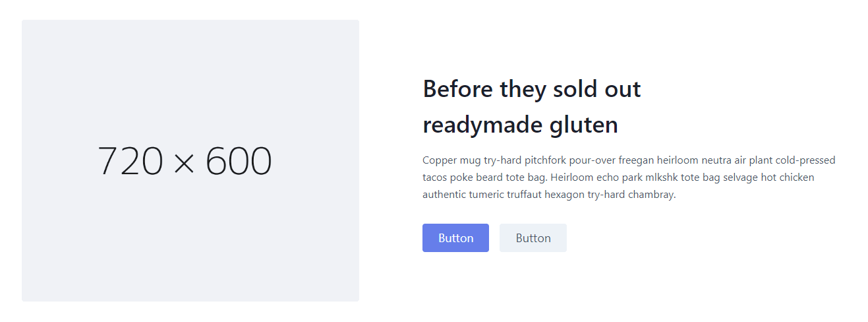Image resolution: width=868 pixels, height=322 pixels.
Task: Click the gray Button
Action: point(533,238)
